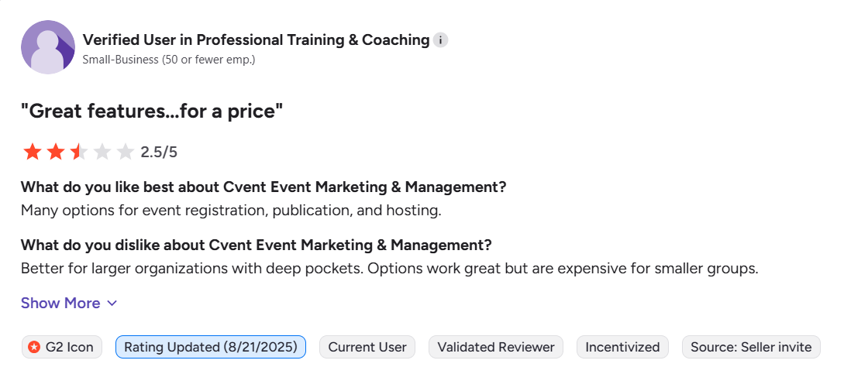The image size is (868, 374).
Task: Click the info icon beside the reviewer name
Action: click(x=441, y=40)
